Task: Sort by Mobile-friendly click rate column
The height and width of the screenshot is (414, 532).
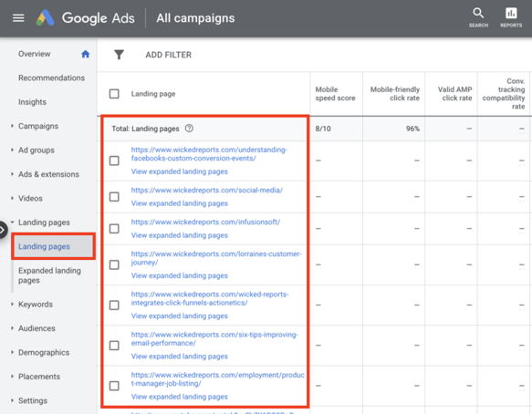Action: [394, 94]
